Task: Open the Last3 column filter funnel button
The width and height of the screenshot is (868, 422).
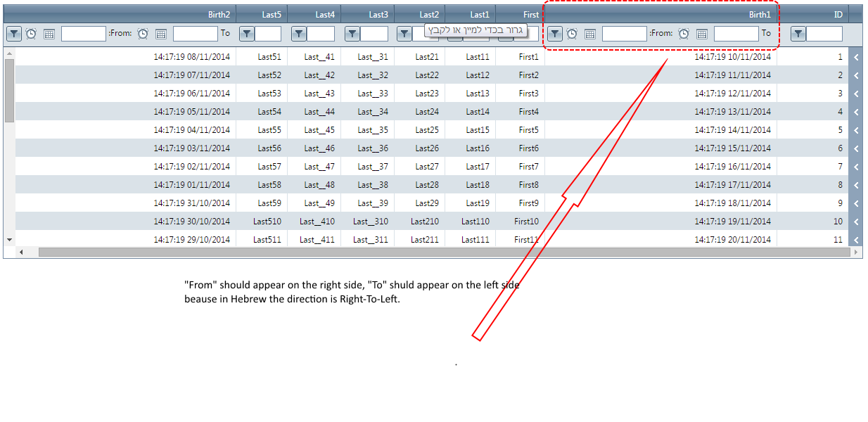Action: 352,33
